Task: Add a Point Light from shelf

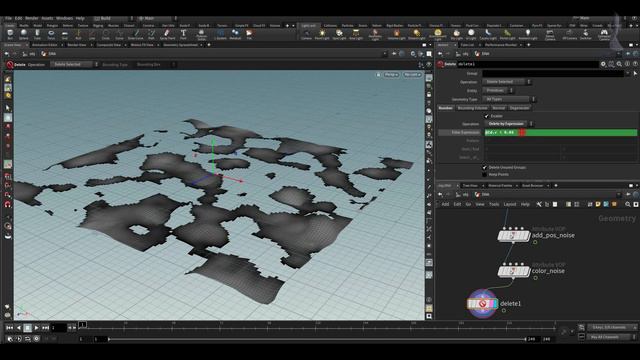Action: coord(322,34)
